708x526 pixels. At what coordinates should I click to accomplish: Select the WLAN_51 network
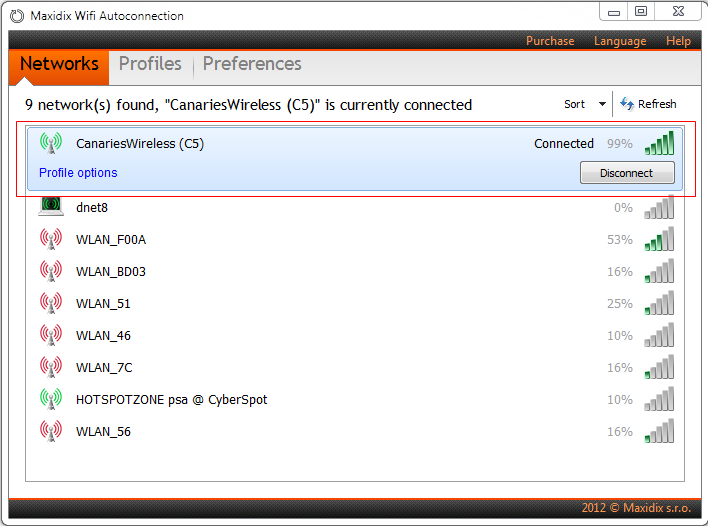tap(103, 304)
